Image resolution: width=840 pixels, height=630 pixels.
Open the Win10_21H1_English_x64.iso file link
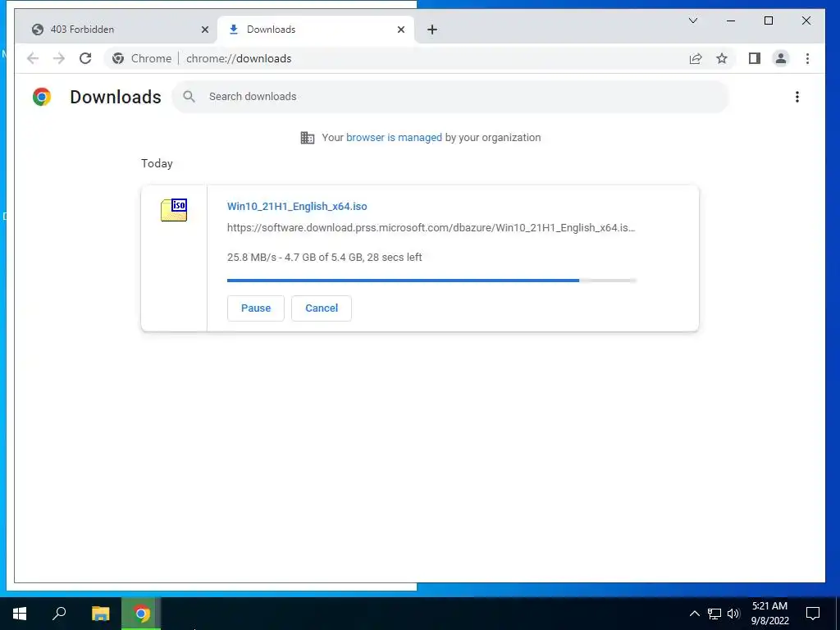coord(297,206)
